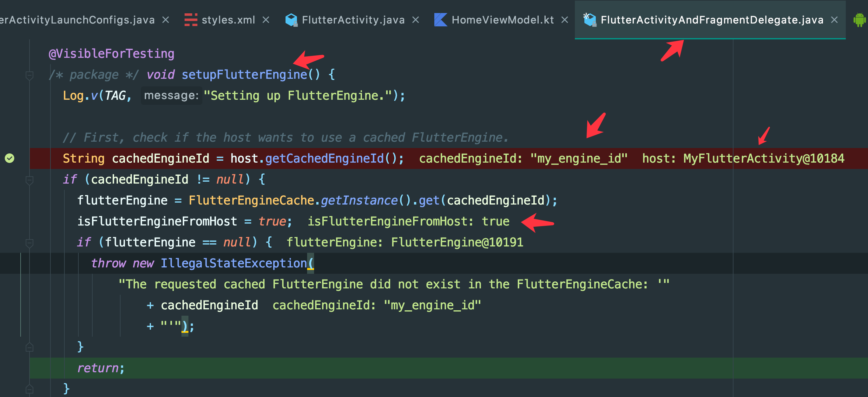
Task: Close the styles.xml tab
Action: (x=266, y=20)
